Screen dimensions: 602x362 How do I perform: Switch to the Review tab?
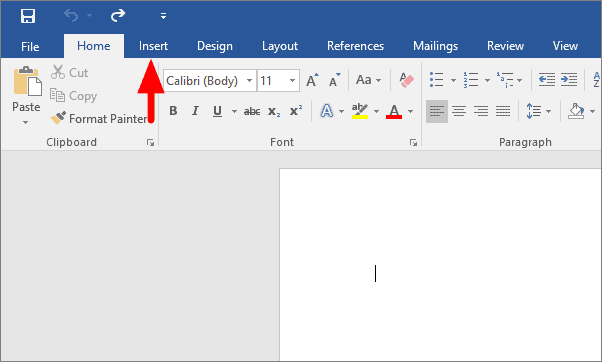[x=505, y=46]
